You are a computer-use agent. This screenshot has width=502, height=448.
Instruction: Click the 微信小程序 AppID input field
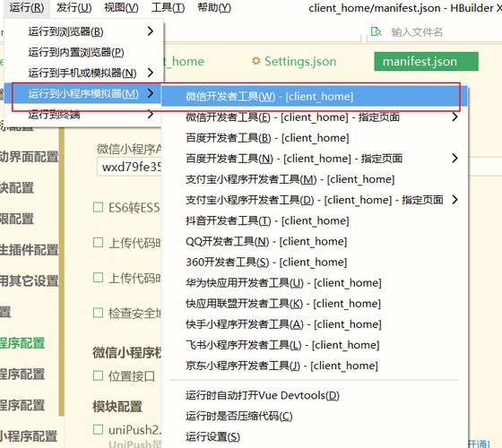tap(129, 167)
